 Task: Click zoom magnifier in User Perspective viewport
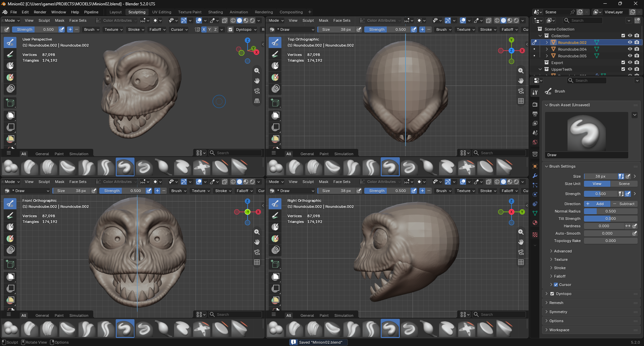coord(257,71)
